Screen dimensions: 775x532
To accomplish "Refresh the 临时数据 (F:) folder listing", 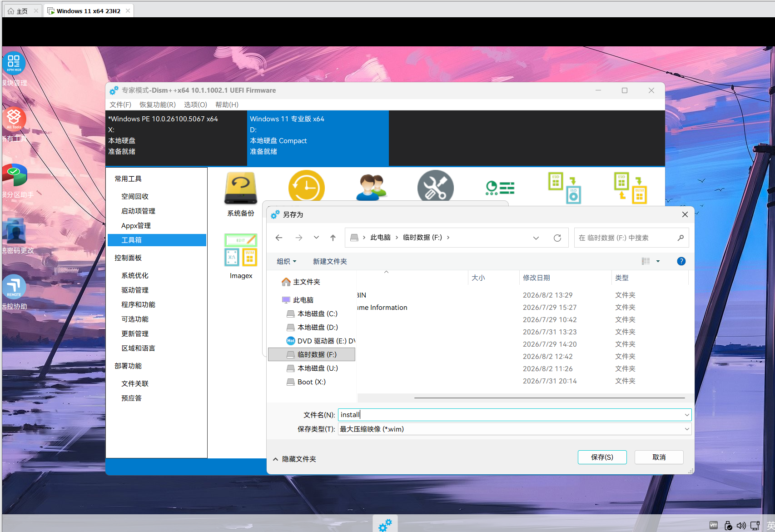I will pyautogui.click(x=557, y=238).
